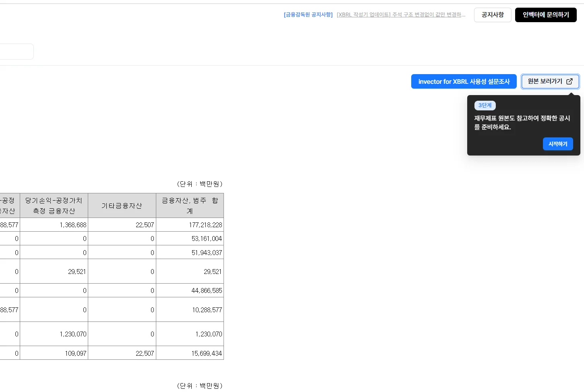Screen dimensions: 584x392
Task: Select the 기타금융자산 column header
Action: 122,205
